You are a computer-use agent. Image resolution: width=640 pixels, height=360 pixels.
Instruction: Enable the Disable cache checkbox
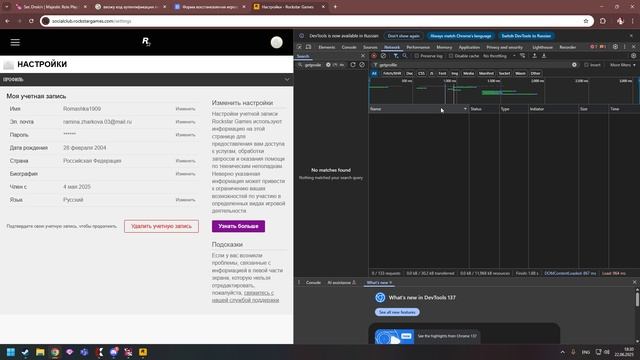click(451, 56)
